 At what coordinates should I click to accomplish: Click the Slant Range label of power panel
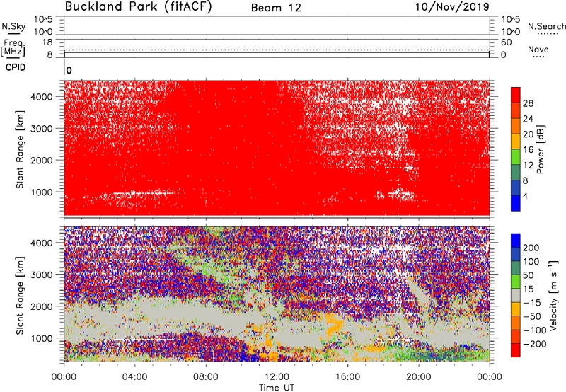tap(20, 149)
